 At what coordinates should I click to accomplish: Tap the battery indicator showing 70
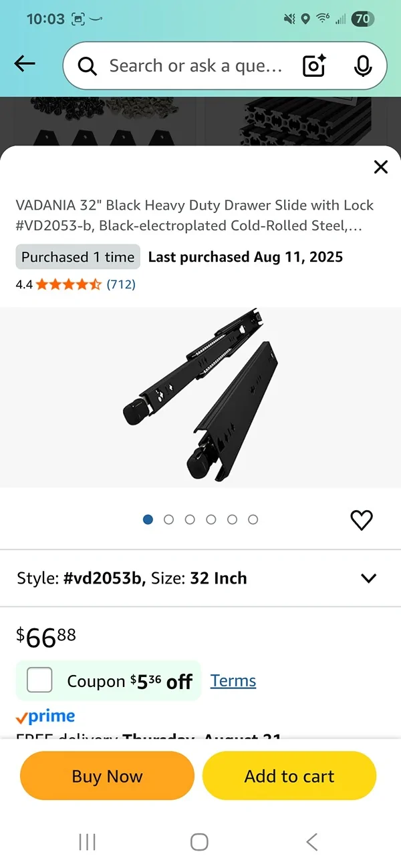[362, 19]
